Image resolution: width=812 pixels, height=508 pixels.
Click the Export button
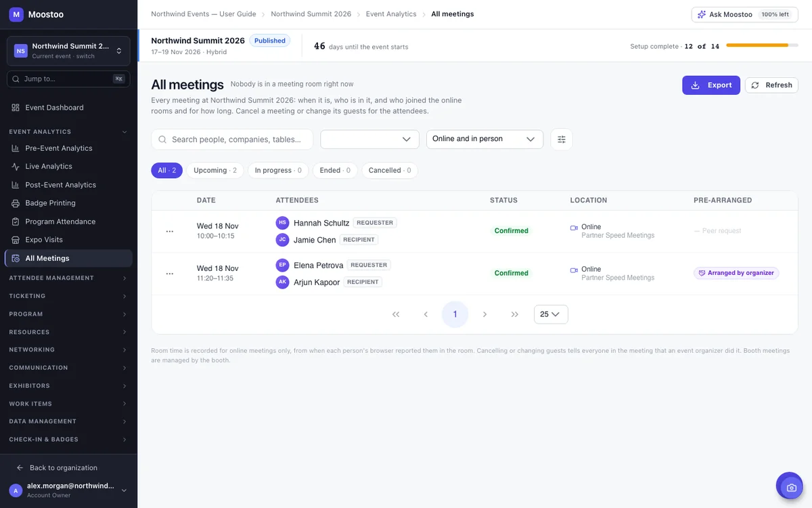click(x=711, y=85)
